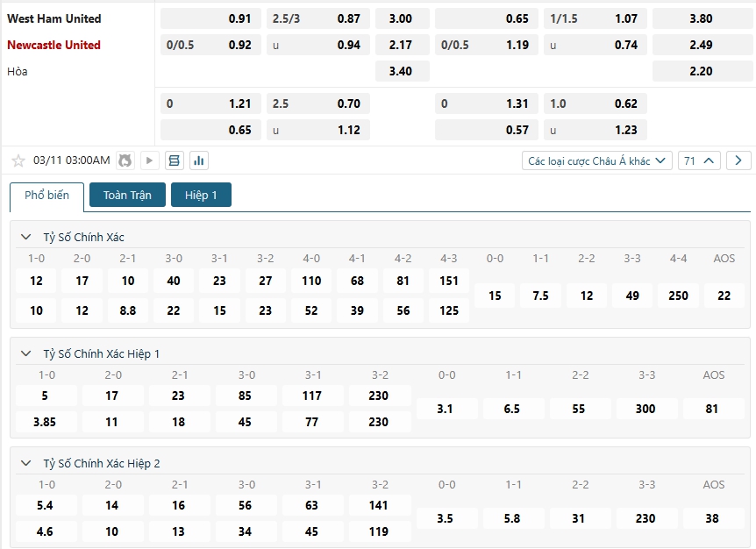This screenshot has height=549, width=756.
Task: Select West Ham United team name
Action: click(53, 18)
